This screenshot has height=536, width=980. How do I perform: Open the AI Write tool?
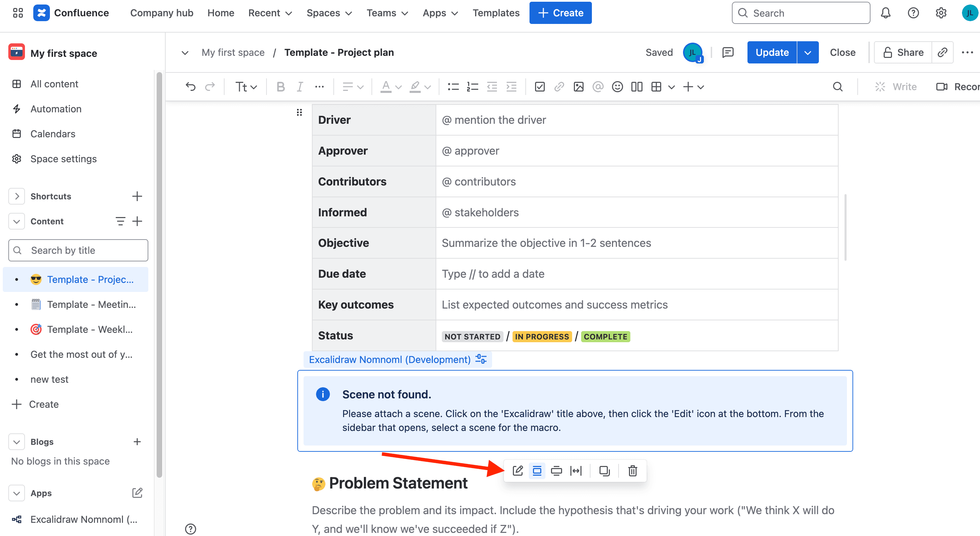895,87
